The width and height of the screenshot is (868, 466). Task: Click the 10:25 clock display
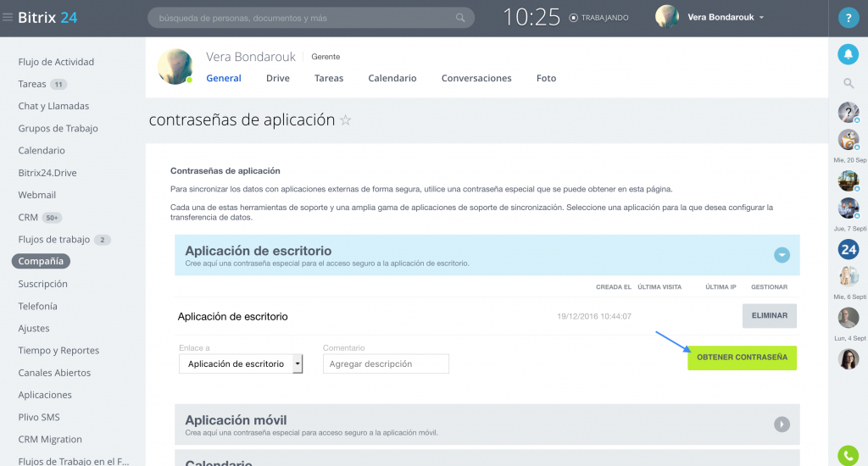pyautogui.click(x=531, y=18)
